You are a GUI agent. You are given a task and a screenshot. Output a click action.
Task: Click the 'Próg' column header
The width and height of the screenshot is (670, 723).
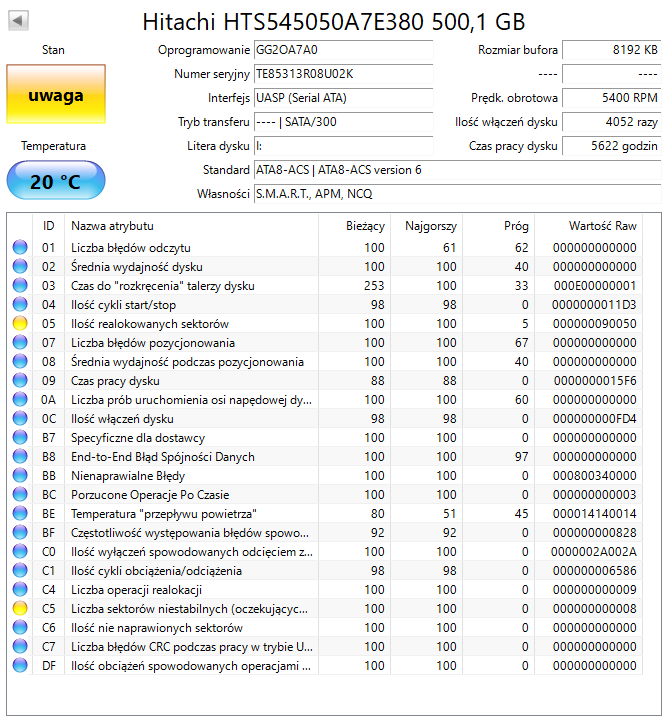(x=498, y=226)
